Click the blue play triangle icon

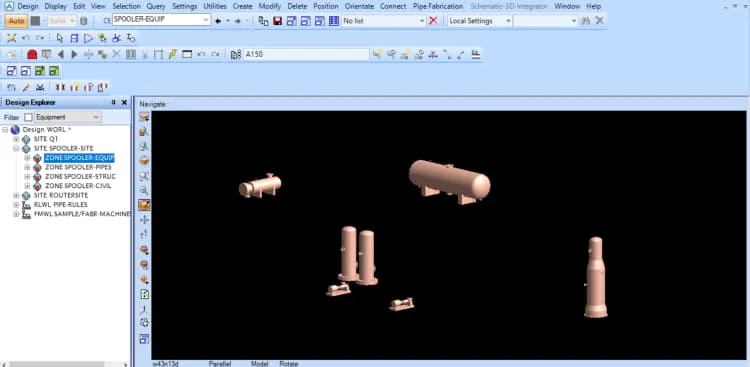coord(88,38)
